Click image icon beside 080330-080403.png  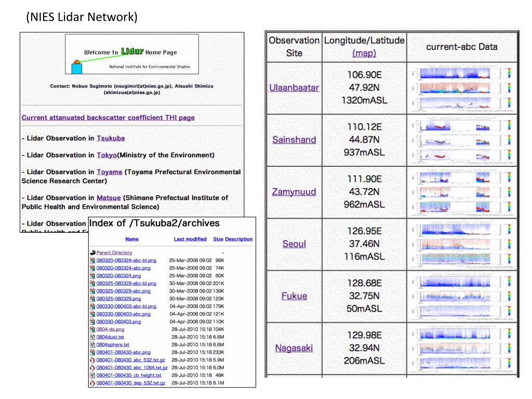92,322
